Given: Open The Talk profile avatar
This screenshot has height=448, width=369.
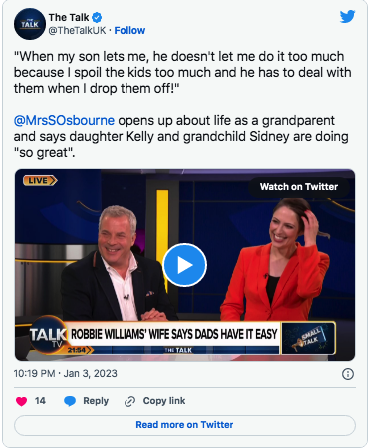Looking at the screenshot, I should pyautogui.click(x=30, y=24).
